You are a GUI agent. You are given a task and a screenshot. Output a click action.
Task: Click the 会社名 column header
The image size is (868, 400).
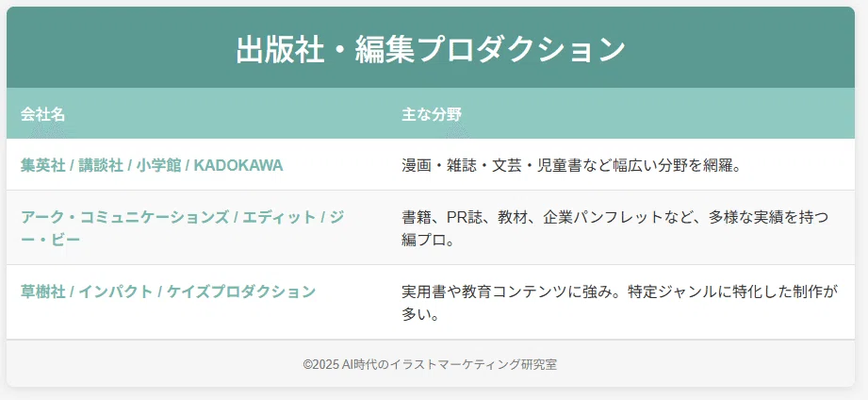42,115
